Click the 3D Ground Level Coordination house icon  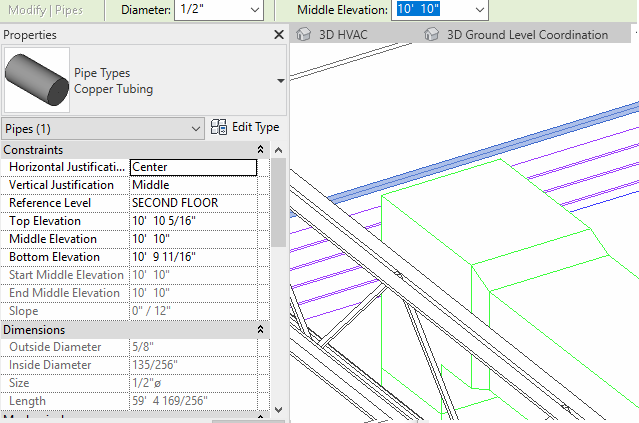click(432, 34)
